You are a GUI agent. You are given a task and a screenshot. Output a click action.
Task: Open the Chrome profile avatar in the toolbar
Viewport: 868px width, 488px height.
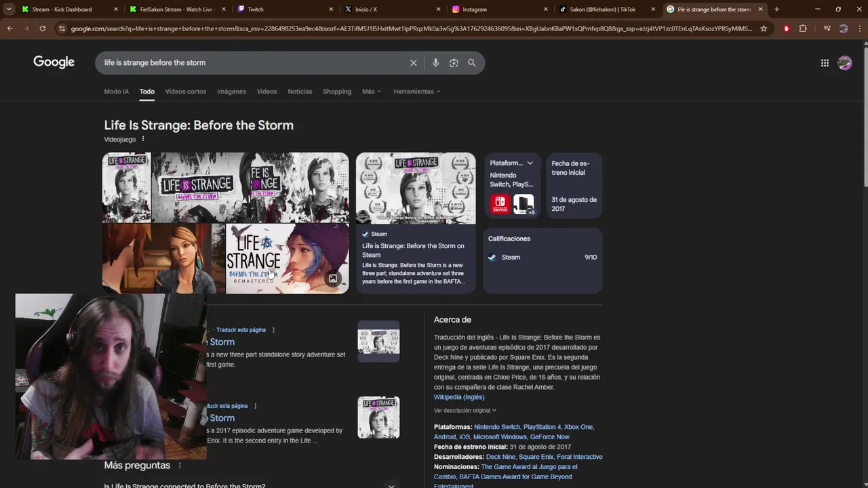[x=843, y=28]
